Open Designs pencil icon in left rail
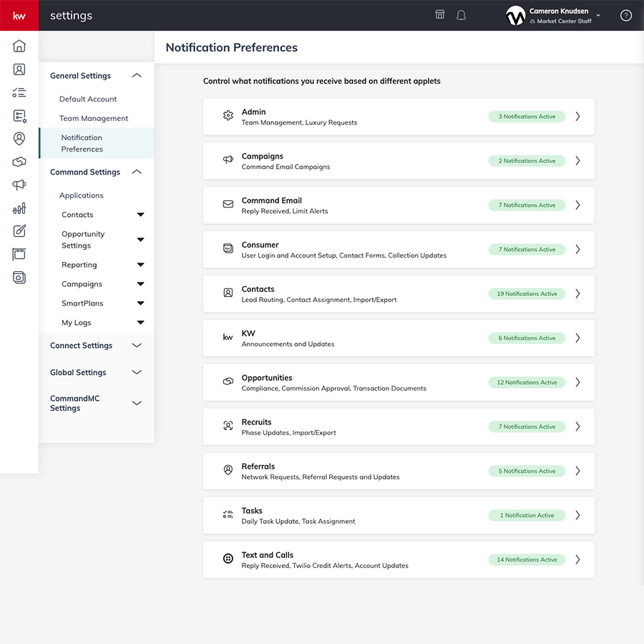 pyautogui.click(x=19, y=231)
